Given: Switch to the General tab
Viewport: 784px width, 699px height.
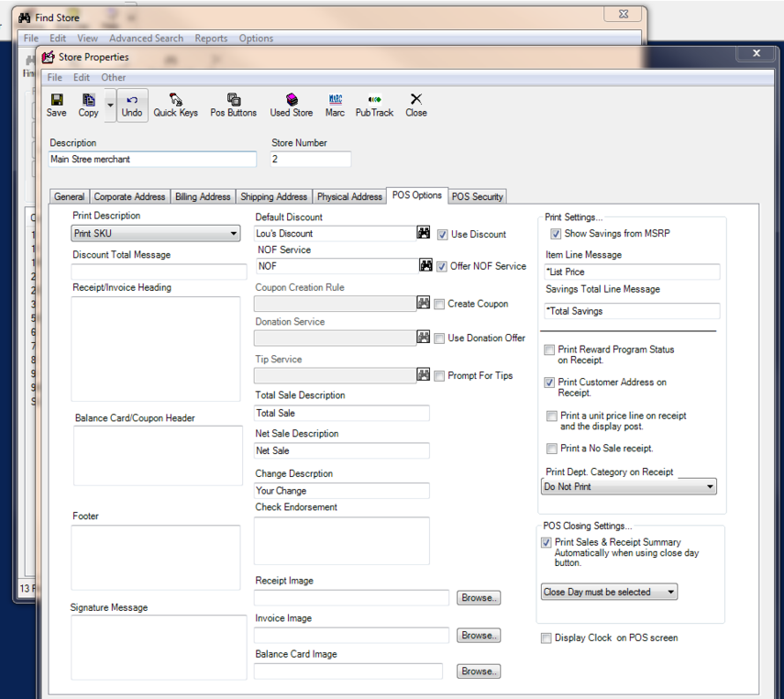Looking at the screenshot, I should [70, 196].
